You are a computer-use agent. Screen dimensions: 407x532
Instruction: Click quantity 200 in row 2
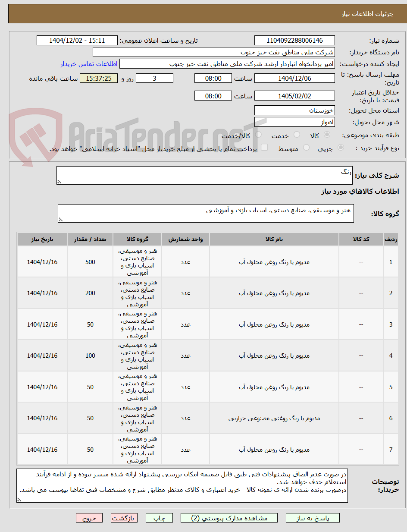click(x=90, y=293)
